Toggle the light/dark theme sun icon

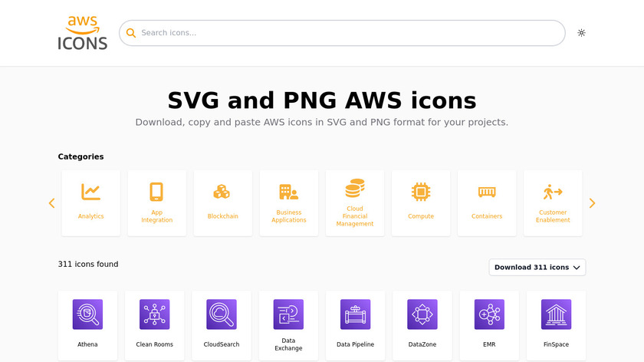pyautogui.click(x=581, y=33)
